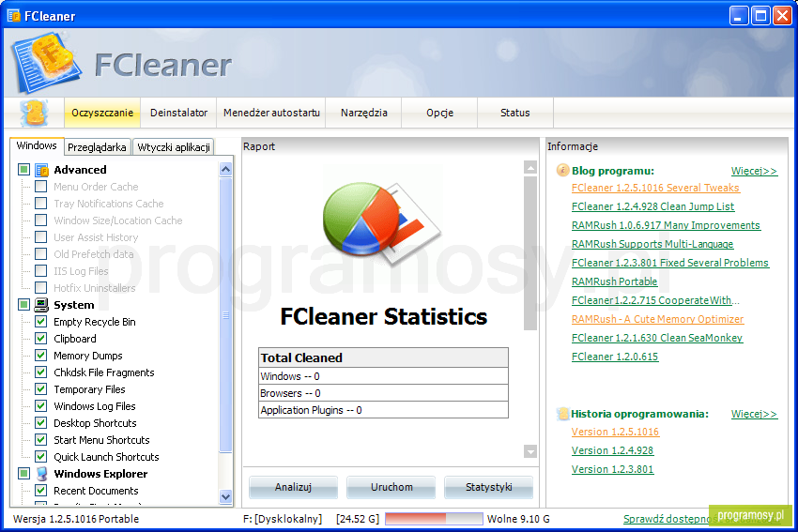Uncheck the Temporary Files option
Image resolution: width=798 pixels, height=532 pixels.
coord(40,389)
